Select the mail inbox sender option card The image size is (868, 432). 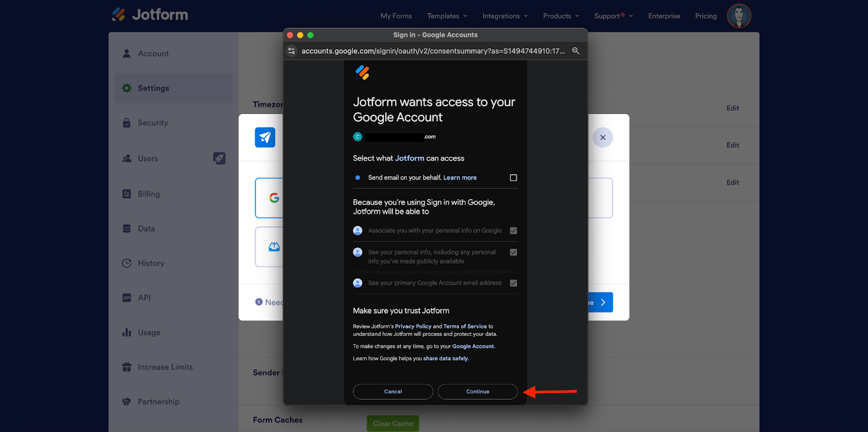coord(269,247)
